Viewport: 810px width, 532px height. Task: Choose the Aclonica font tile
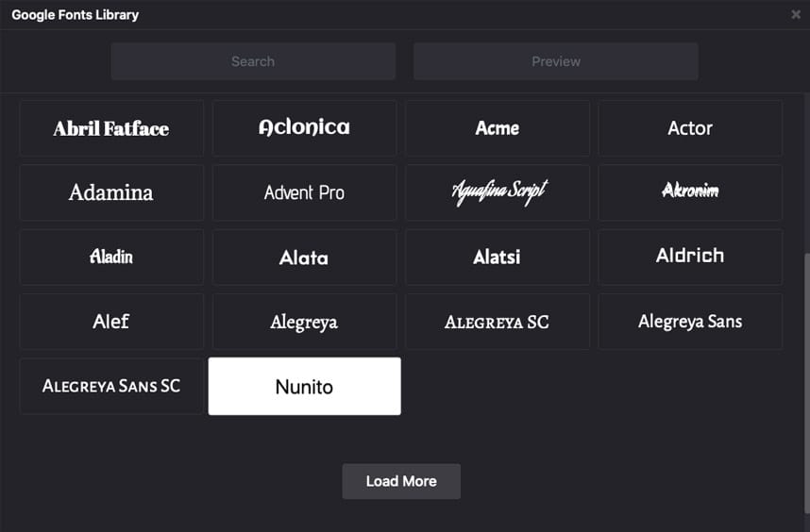[x=304, y=128]
